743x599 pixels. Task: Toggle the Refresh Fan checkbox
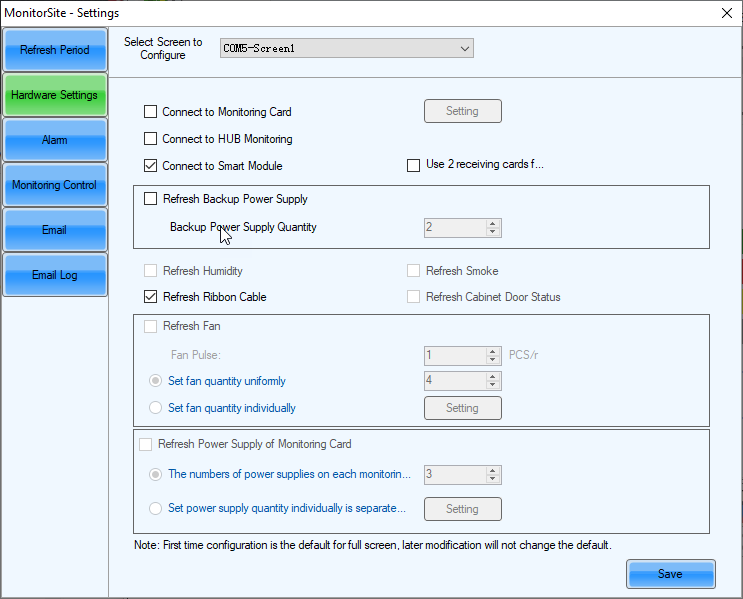(x=150, y=326)
